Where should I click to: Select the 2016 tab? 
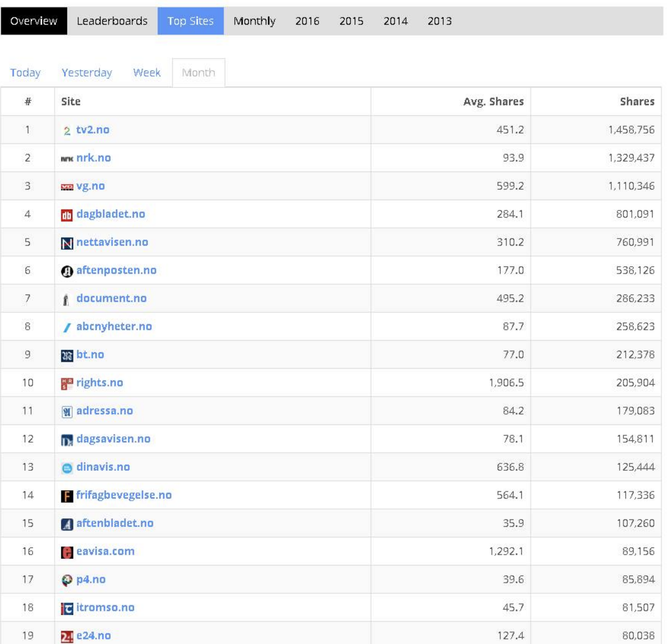click(307, 21)
